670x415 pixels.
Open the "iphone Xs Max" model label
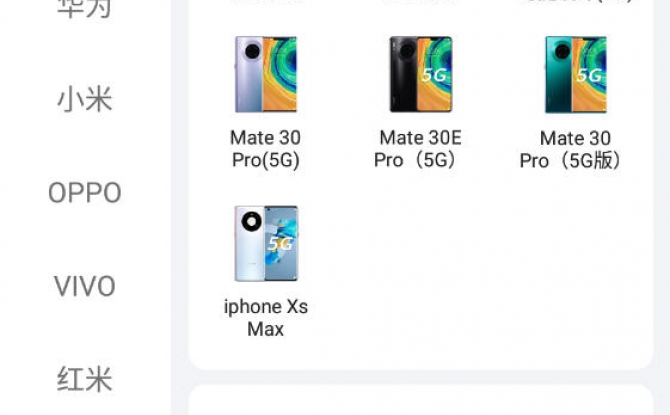[x=265, y=318]
